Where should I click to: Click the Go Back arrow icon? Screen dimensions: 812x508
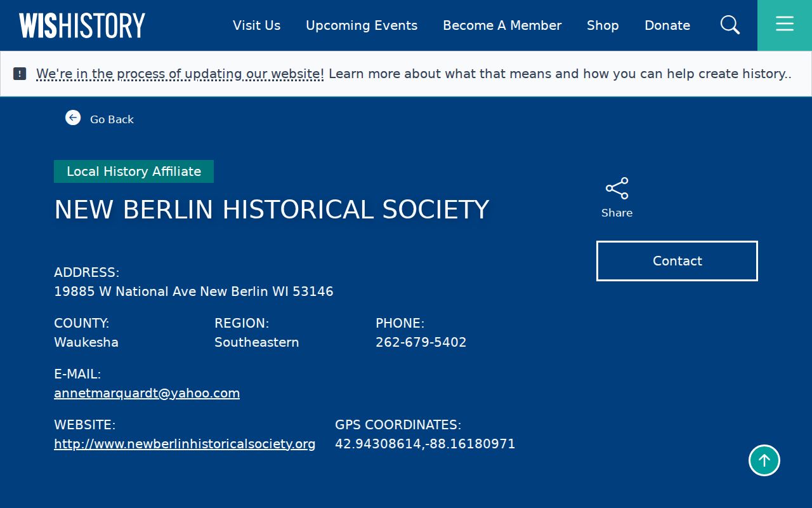pyautogui.click(x=73, y=117)
